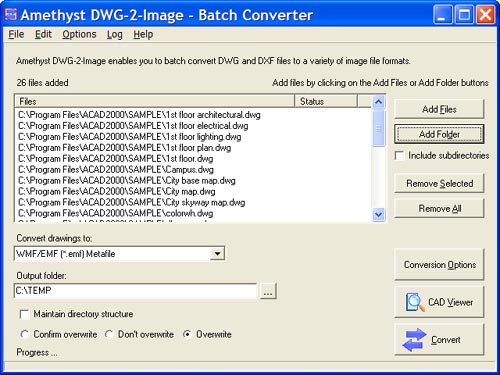This screenshot has height=375, width=500.
Task: Click the Add Files button
Action: tap(439, 109)
